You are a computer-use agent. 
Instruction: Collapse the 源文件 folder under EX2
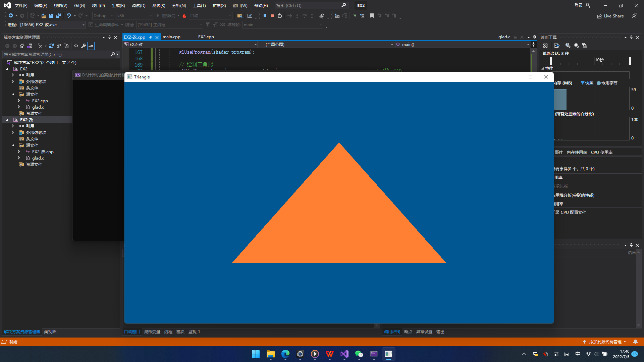point(13,94)
